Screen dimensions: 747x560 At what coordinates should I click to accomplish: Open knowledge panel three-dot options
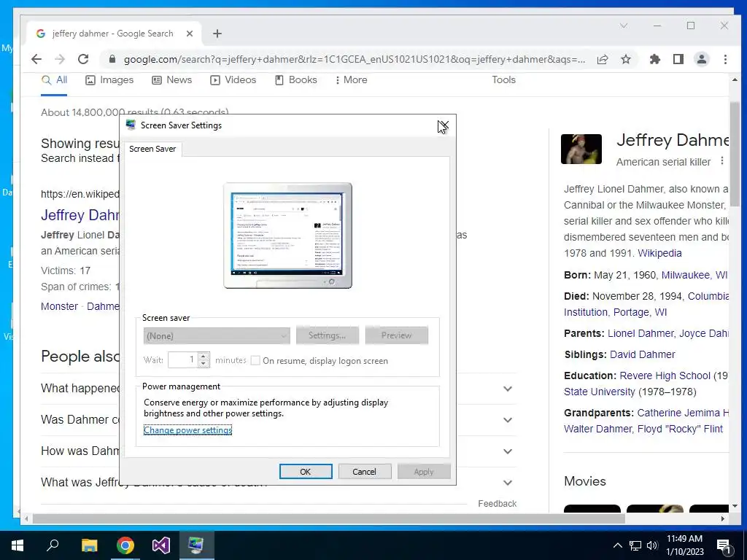pos(722,161)
